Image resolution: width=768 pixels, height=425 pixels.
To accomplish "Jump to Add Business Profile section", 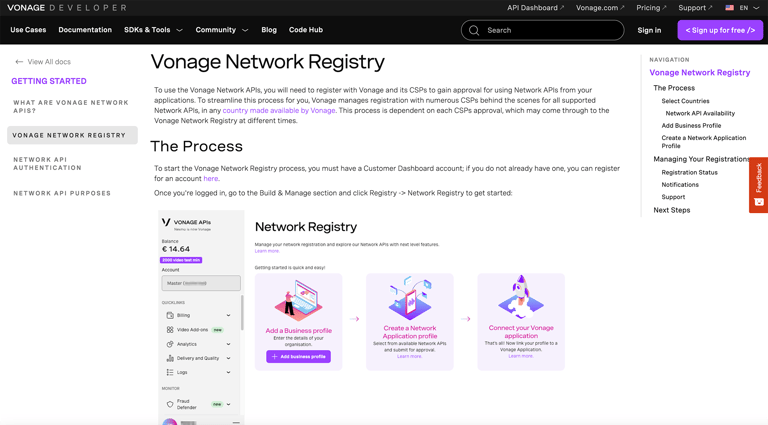I will click(x=691, y=125).
